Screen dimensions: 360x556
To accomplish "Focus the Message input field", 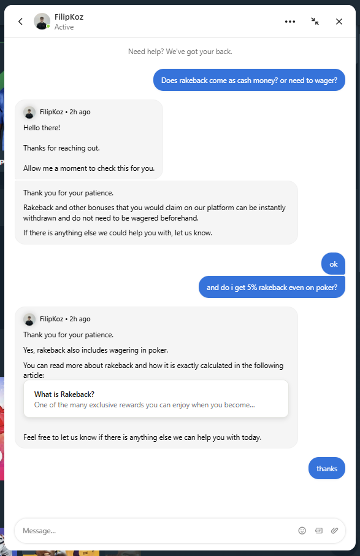I will [156, 531].
